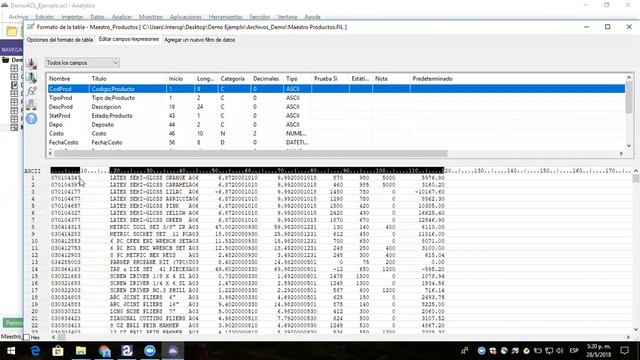The height and width of the screenshot is (360, 640).
Task: Click the taskbar clock and date
Action: coord(599,351)
